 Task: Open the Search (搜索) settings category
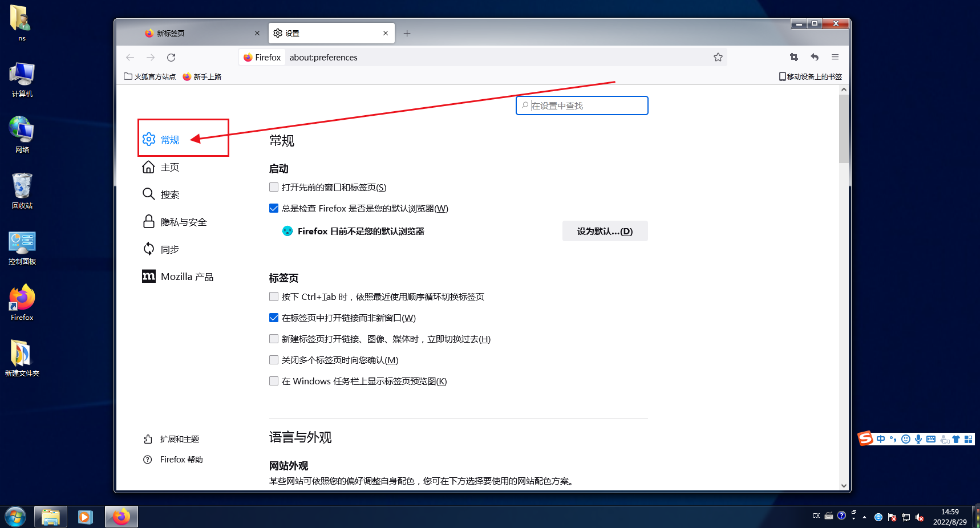pos(161,194)
